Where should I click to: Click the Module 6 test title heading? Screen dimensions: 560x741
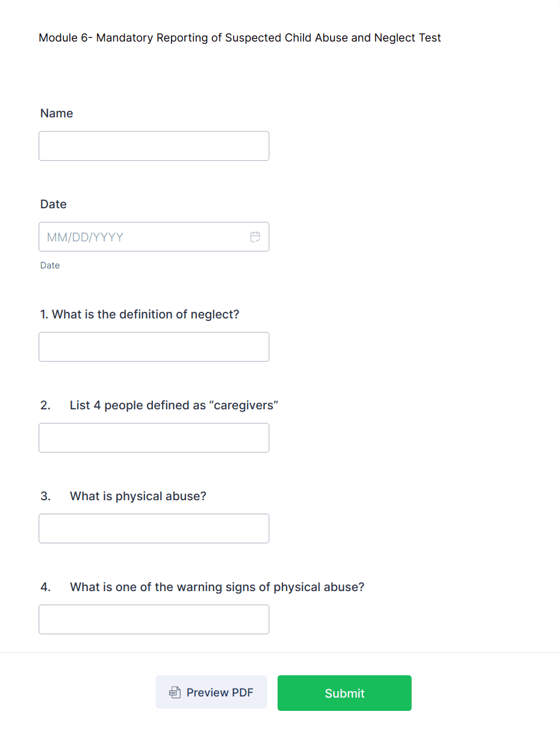tap(240, 38)
